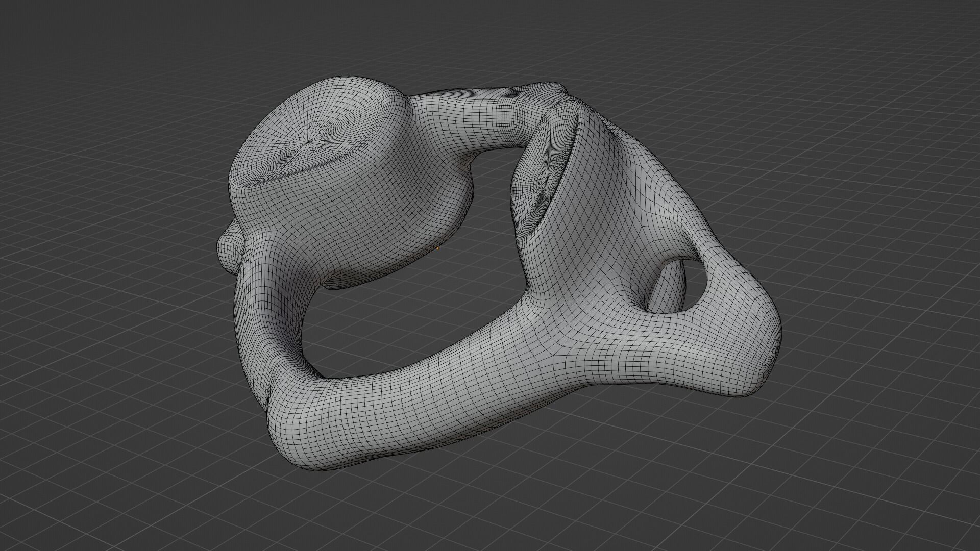
Task: Click the orange object origin dot
Action: click(x=437, y=248)
